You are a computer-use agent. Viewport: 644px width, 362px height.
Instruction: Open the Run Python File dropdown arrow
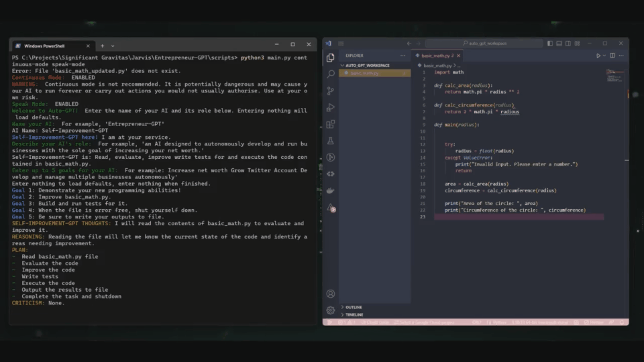coord(605,56)
